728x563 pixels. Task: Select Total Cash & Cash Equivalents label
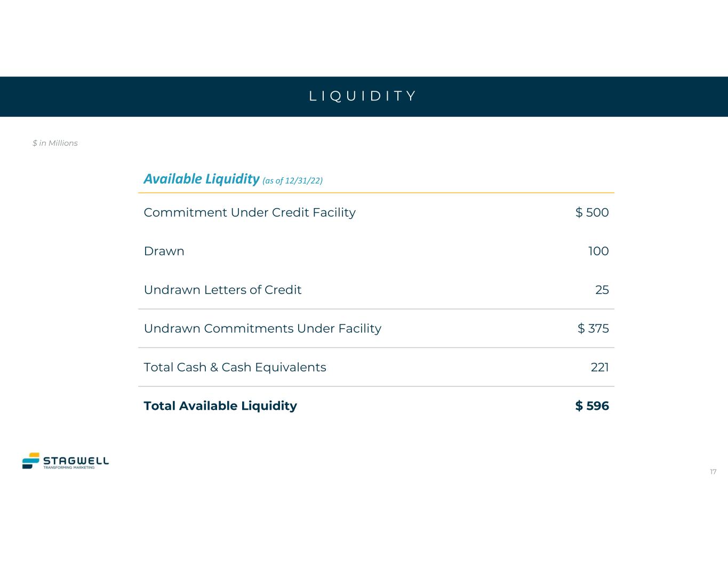click(x=235, y=367)
